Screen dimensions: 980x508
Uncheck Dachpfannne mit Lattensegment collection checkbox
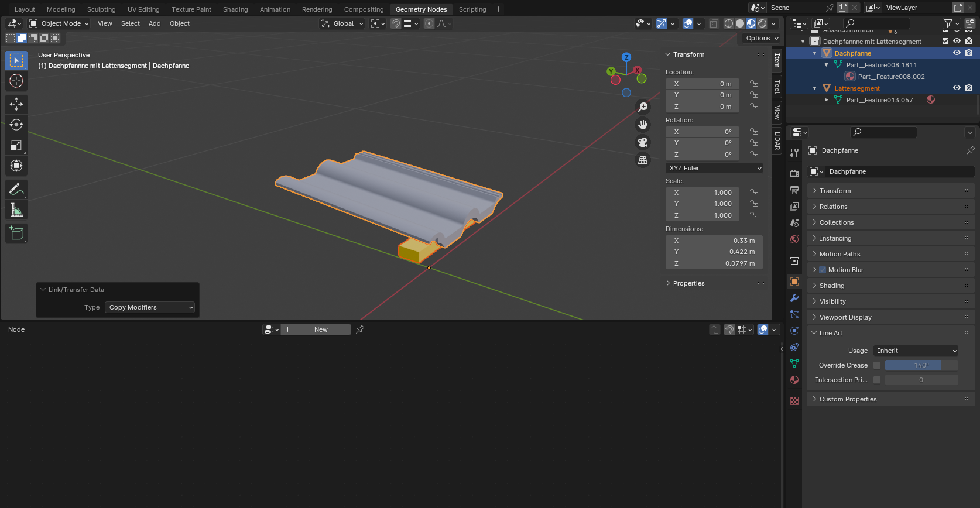pos(945,41)
